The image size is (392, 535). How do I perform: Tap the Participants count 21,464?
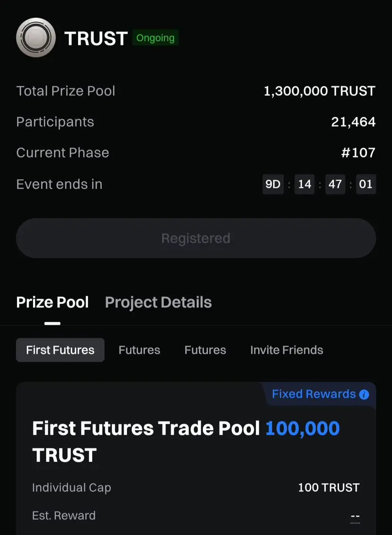point(353,122)
